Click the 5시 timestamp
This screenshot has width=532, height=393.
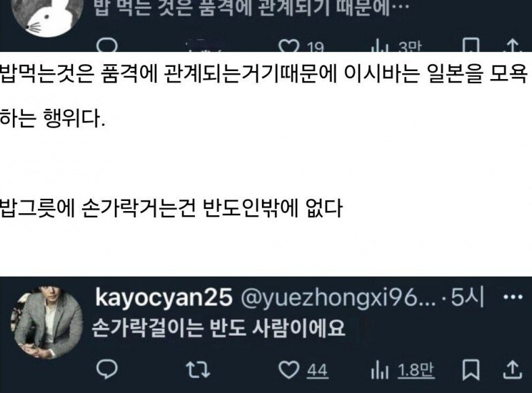[467, 298]
